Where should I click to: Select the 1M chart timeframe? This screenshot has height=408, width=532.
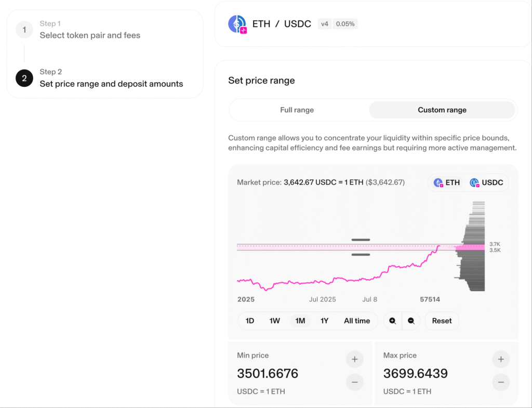(300, 321)
